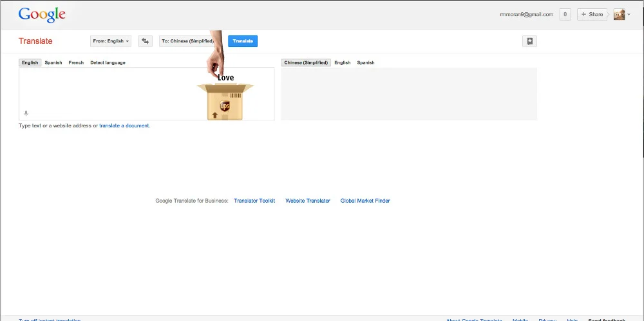644x321 pixels.
Task: Click the rmmoran9@gmail.com account text
Action: (526, 14)
